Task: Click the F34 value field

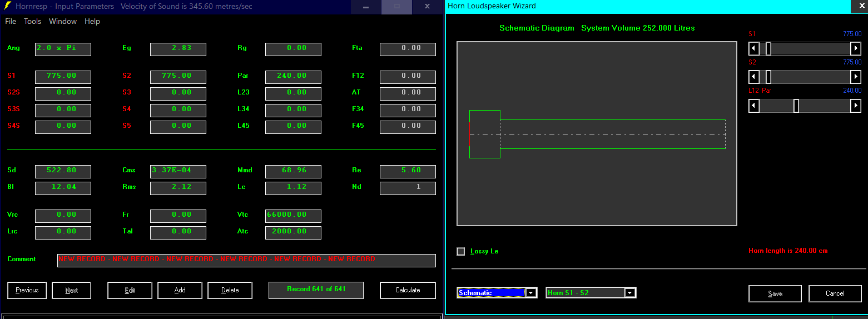Action: click(408, 110)
